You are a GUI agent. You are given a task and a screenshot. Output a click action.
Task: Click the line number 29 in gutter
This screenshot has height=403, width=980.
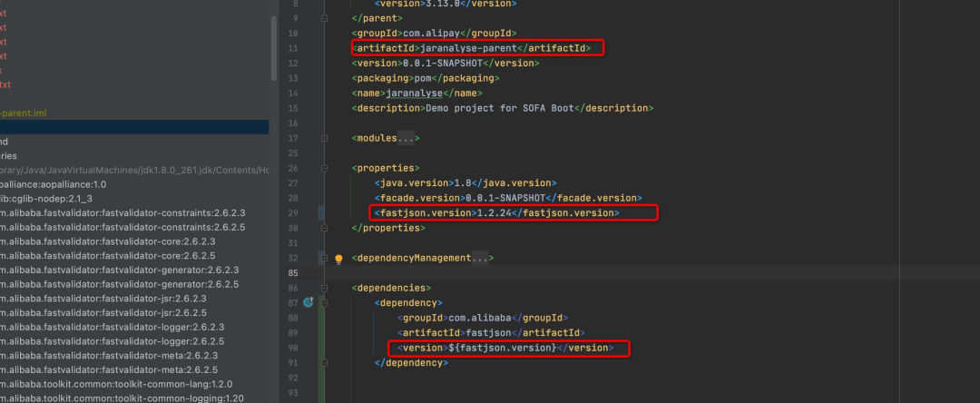click(293, 212)
